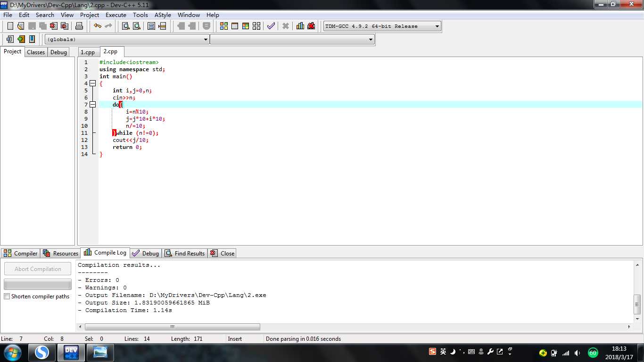
Task: Click the Find magnifier toolbar icon
Action: [126, 26]
